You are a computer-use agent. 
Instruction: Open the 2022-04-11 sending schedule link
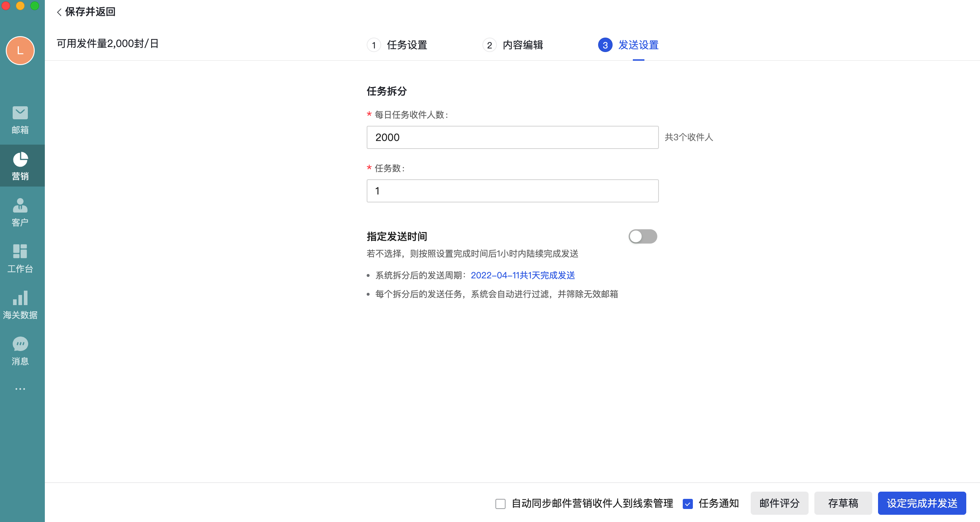point(523,275)
